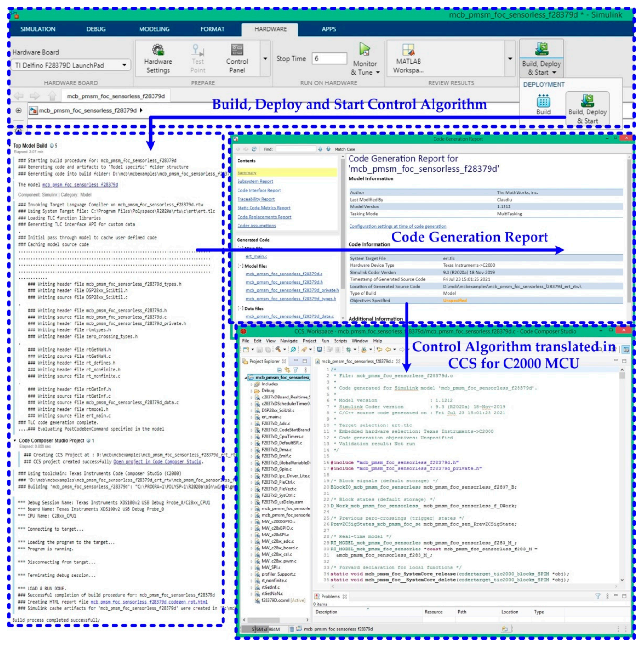The height and width of the screenshot is (645, 644).
Task: Click the CCS heap status 576M of 984M
Action: [x=266, y=629]
